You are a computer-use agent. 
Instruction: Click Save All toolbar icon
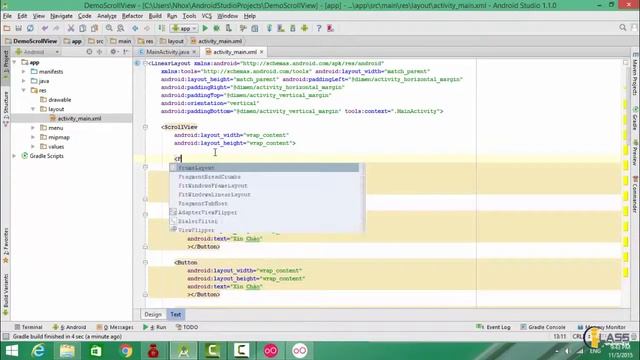pos(18,28)
